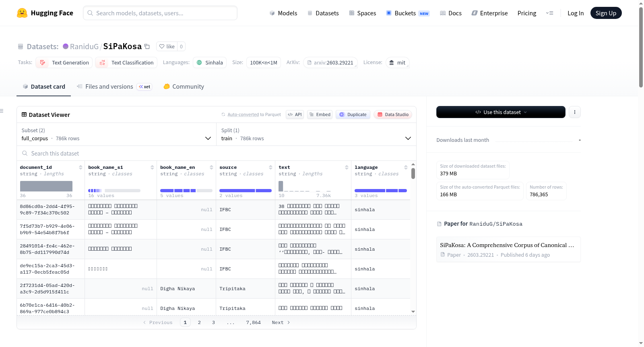Click the text lengths histogram
This screenshot has width=644, height=347.
click(x=305, y=186)
